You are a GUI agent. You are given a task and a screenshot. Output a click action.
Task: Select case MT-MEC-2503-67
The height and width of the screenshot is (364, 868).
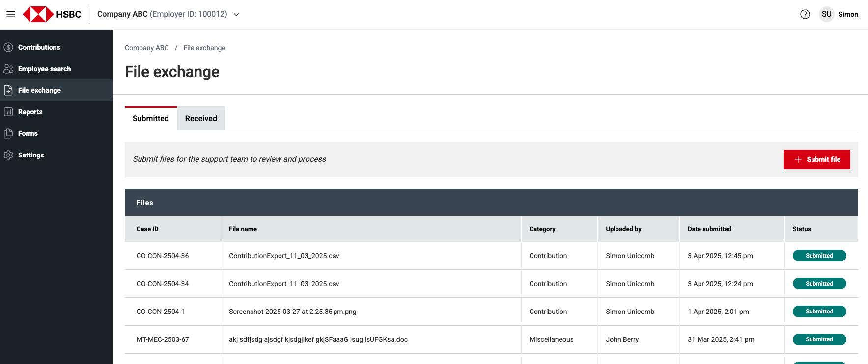coord(163,339)
